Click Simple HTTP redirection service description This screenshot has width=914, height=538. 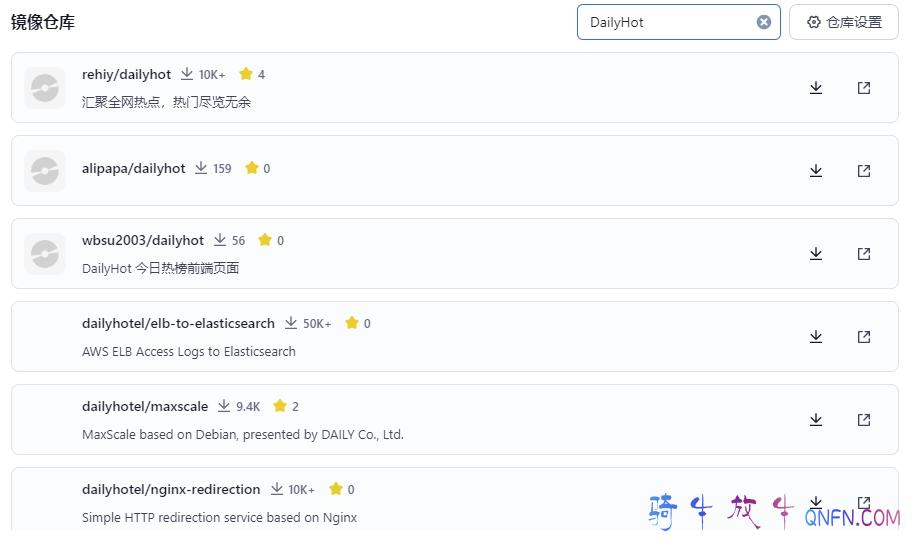click(x=219, y=518)
